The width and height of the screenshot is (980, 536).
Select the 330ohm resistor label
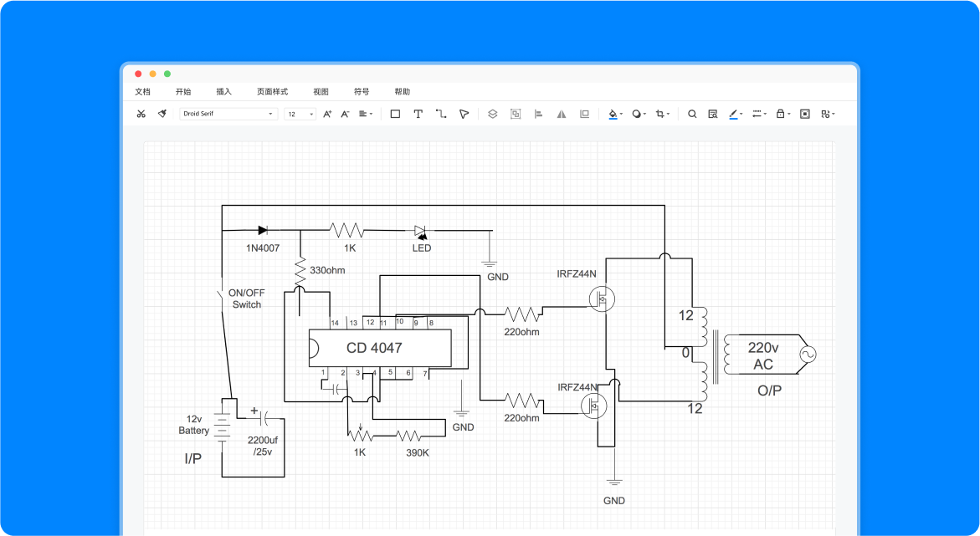327,270
